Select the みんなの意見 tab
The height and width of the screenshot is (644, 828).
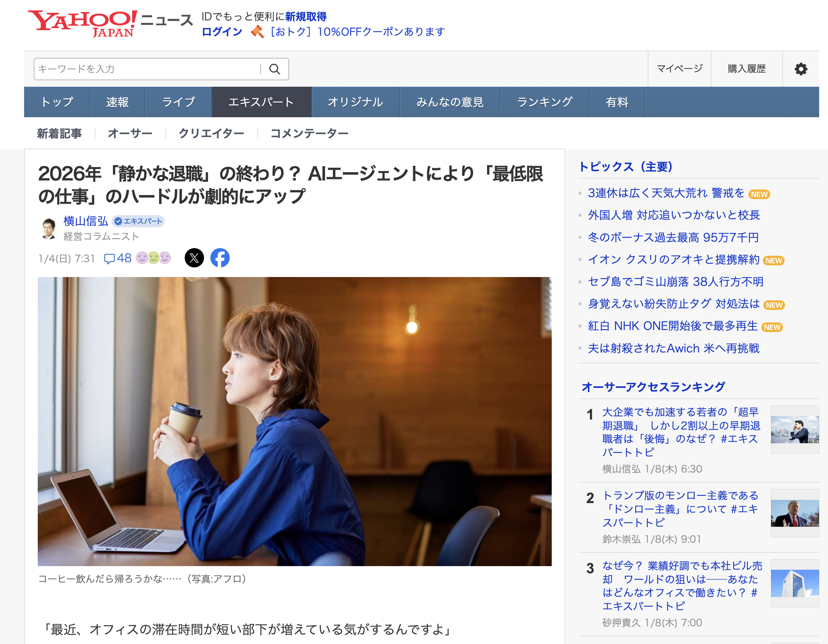click(450, 102)
